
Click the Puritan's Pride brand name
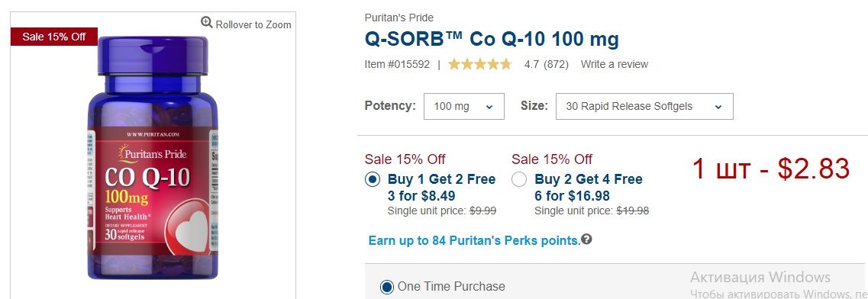[x=399, y=18]
